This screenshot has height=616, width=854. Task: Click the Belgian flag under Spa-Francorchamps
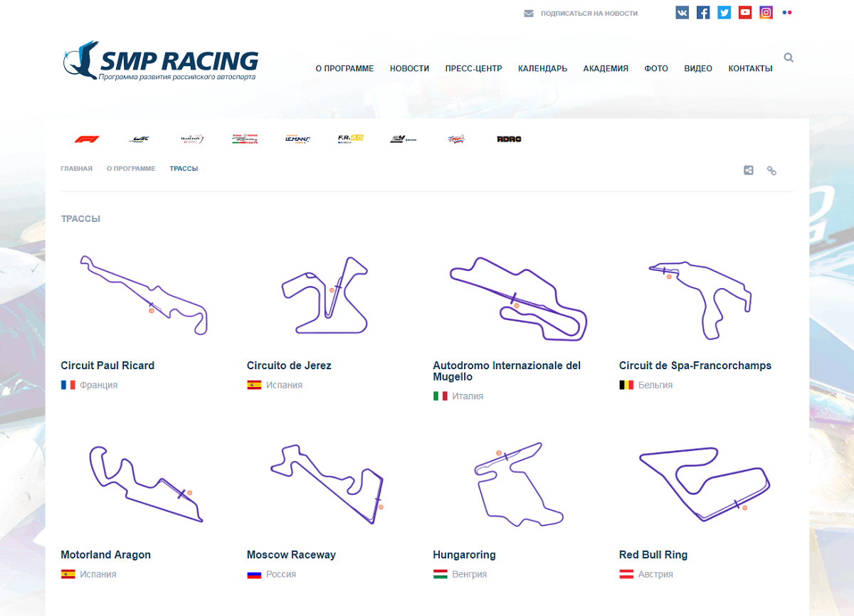(626, 385)
